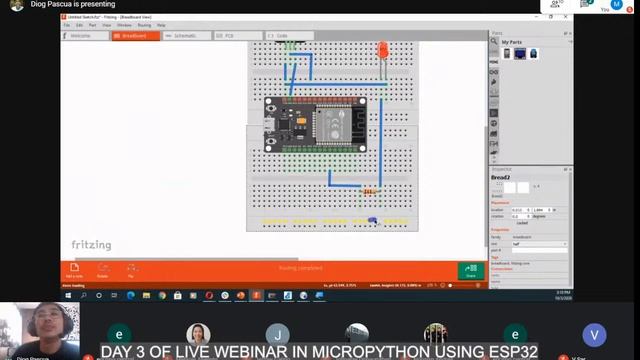The width and height of the screenshot is (640, 360).
Task: Open the Window menu
Action: tap(124, 25)
